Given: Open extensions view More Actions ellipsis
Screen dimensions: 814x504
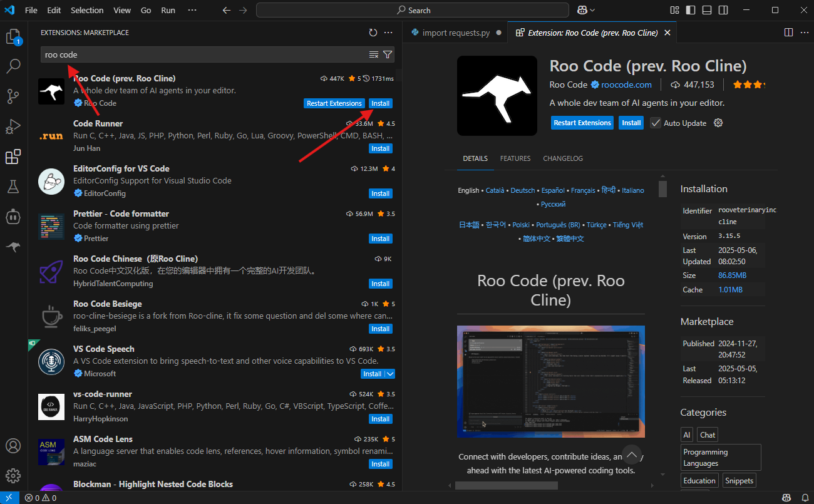Looking at the screenshot, I should click(388, 33).
